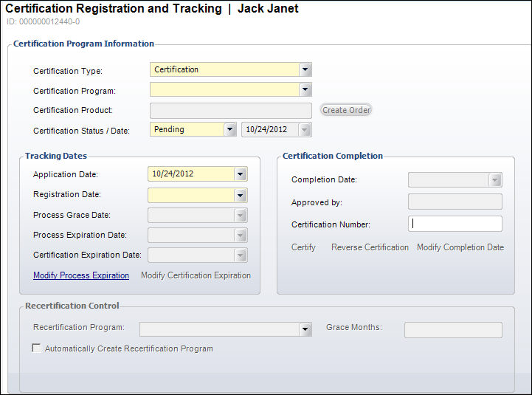This screenshot has width=532, height=395.
Task: Open the Certification Expiration Date picker
Action: (240, 255)
